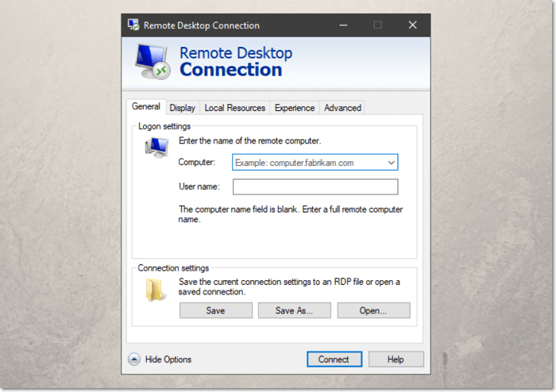Click the computer icon in Logon settings

[156, 147]
